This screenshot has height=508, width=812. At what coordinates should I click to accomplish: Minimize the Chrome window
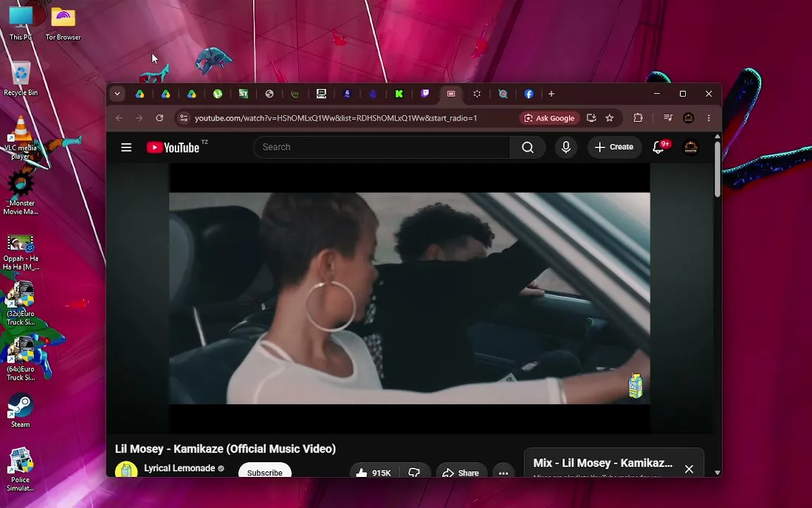(x=657, y=94)
